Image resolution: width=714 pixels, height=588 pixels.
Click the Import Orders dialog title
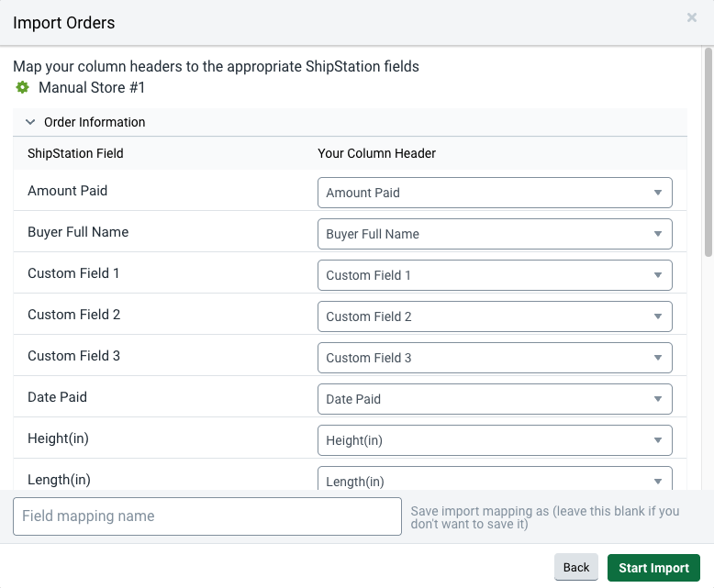63,23
